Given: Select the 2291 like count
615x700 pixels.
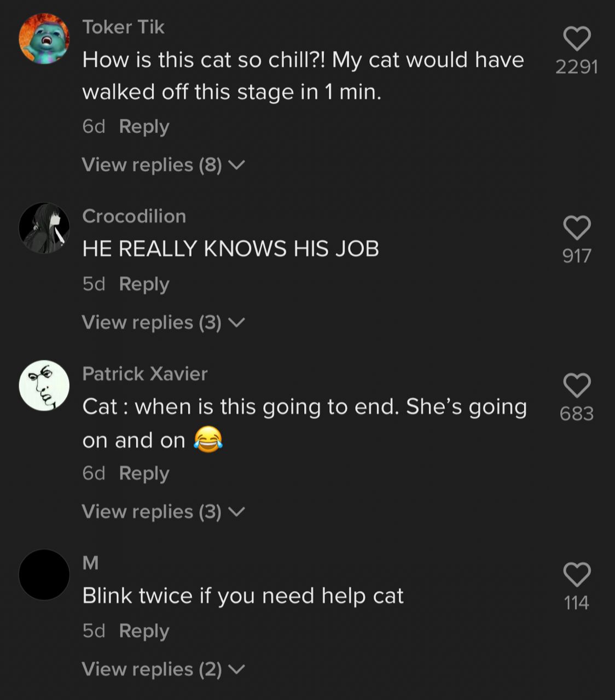Looking at the screenshot, I should coord(577,67).
